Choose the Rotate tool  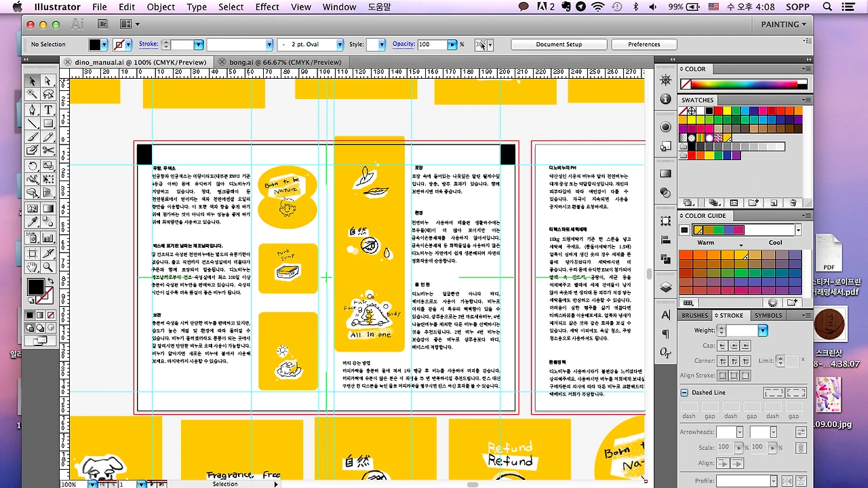tap(32, 166)
